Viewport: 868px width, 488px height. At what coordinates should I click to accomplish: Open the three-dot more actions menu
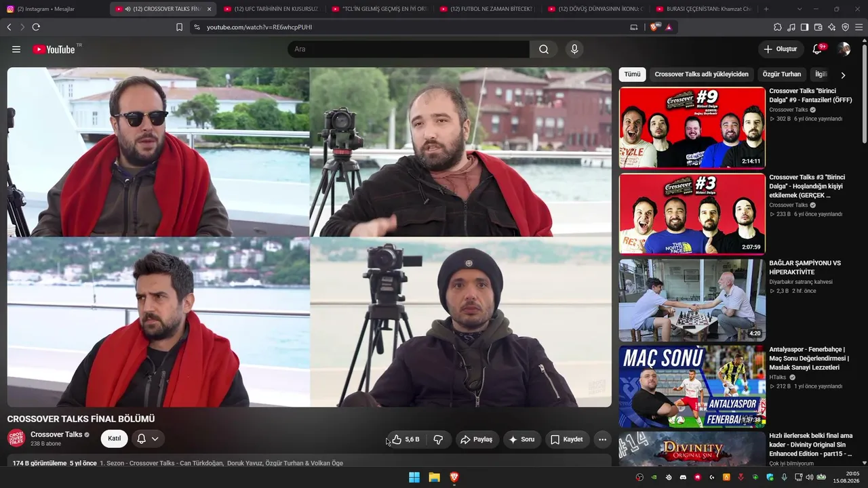click(x=602, y=439)
